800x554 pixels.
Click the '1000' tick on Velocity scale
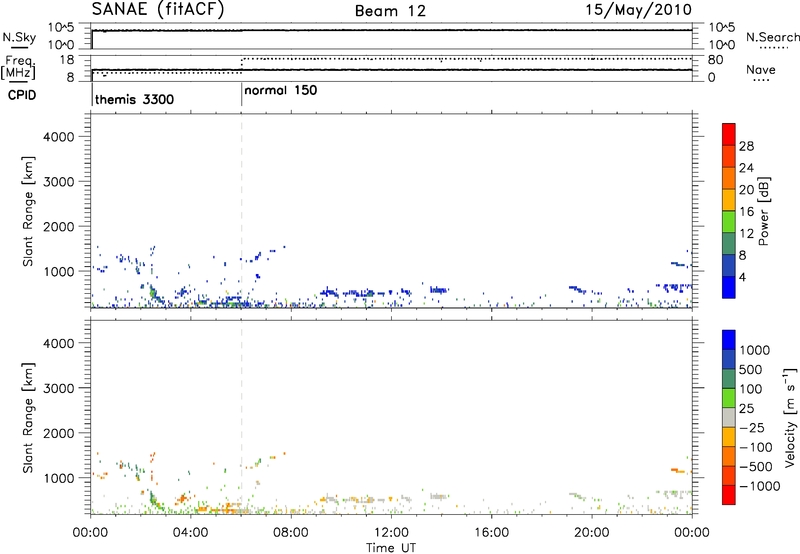click(x=754, y=350)
